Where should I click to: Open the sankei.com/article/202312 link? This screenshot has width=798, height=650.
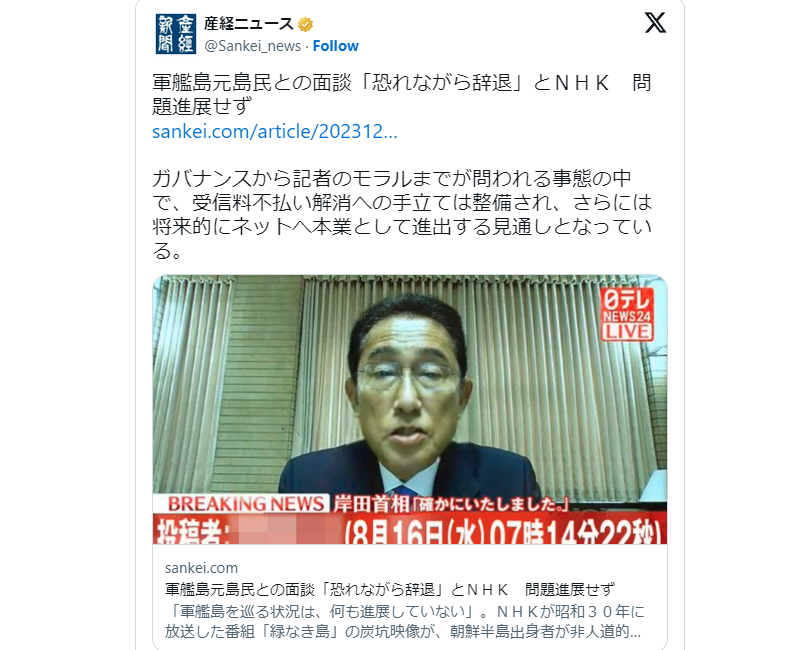click(x=275, y=131)
